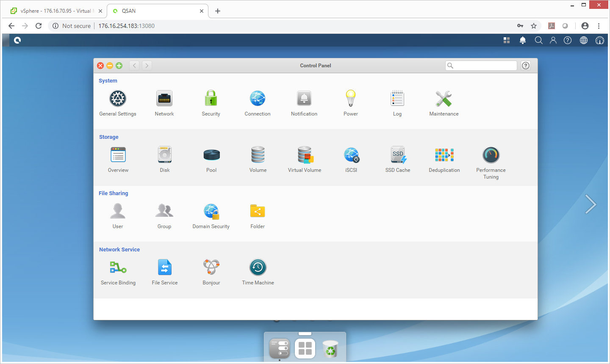Click the Network Service section heading
This screenshot has width=610, height=364.
coord(119,250)
